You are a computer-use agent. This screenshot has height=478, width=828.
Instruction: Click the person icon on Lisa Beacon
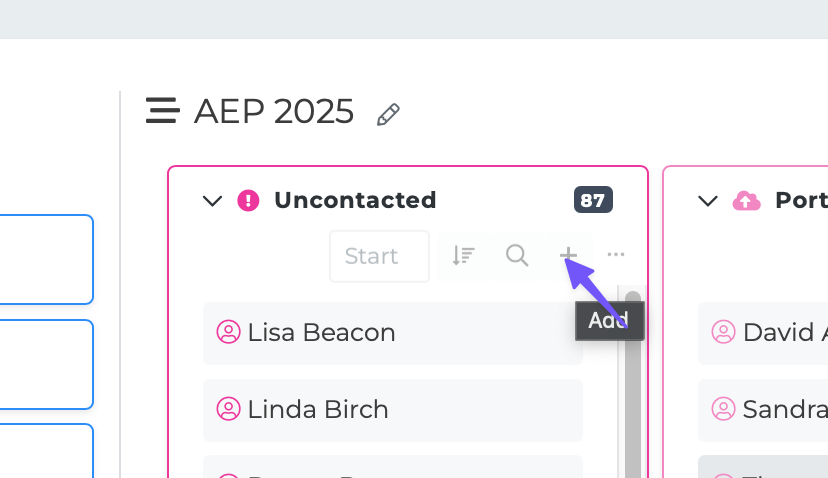click(229, 332)
